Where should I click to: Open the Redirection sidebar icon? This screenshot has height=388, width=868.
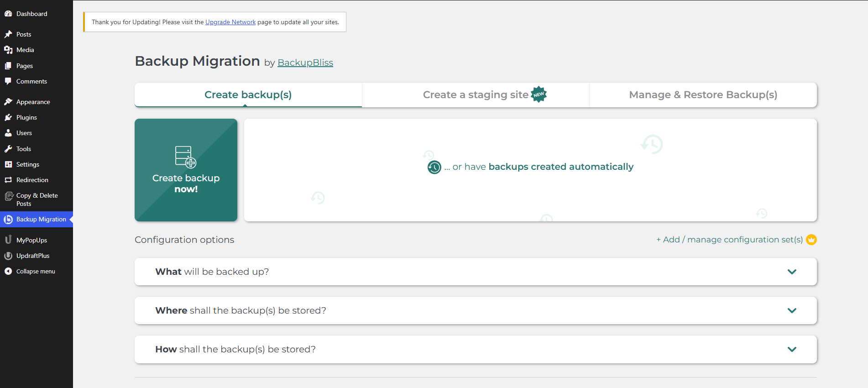[8, 180]
